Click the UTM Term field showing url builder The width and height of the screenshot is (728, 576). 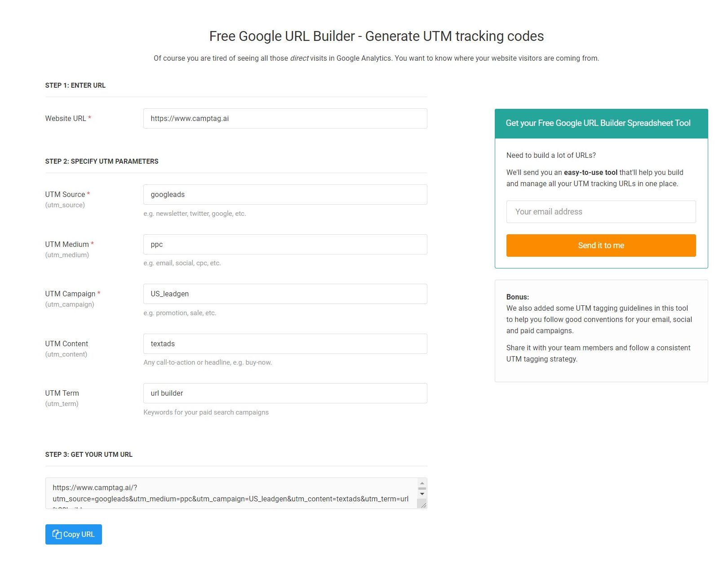[285, 393]
